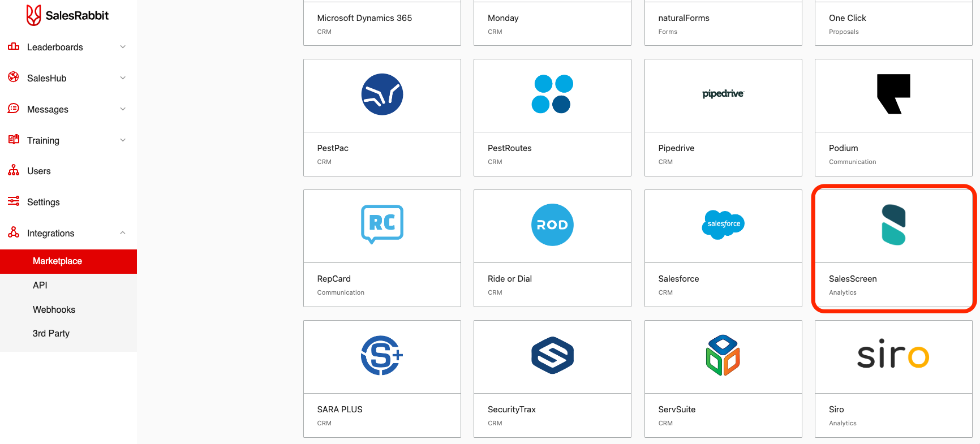Screen dimensions: 980x444
Task: Click the RepCard name label
Action: point(334,279)
